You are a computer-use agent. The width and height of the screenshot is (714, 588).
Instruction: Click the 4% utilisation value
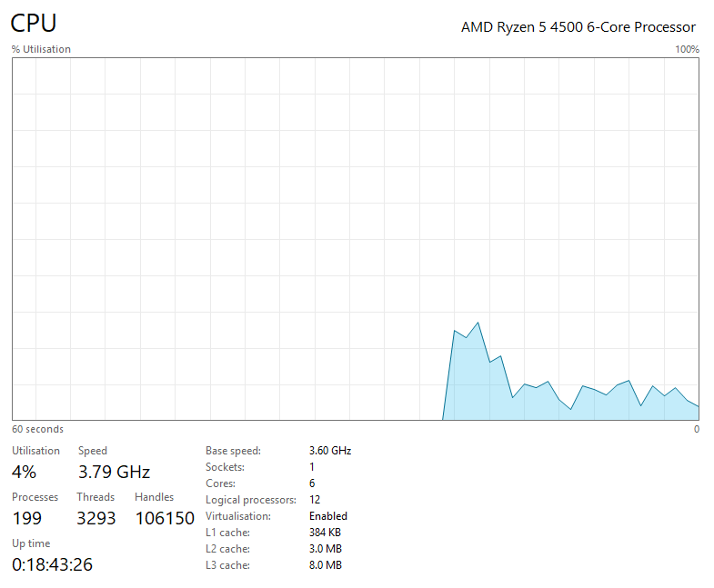[x=24, y=472]
